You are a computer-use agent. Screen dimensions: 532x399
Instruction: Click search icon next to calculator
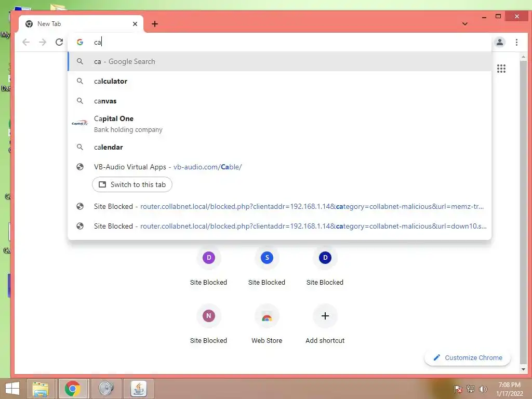pyautogui.click(x=79, y=81)
